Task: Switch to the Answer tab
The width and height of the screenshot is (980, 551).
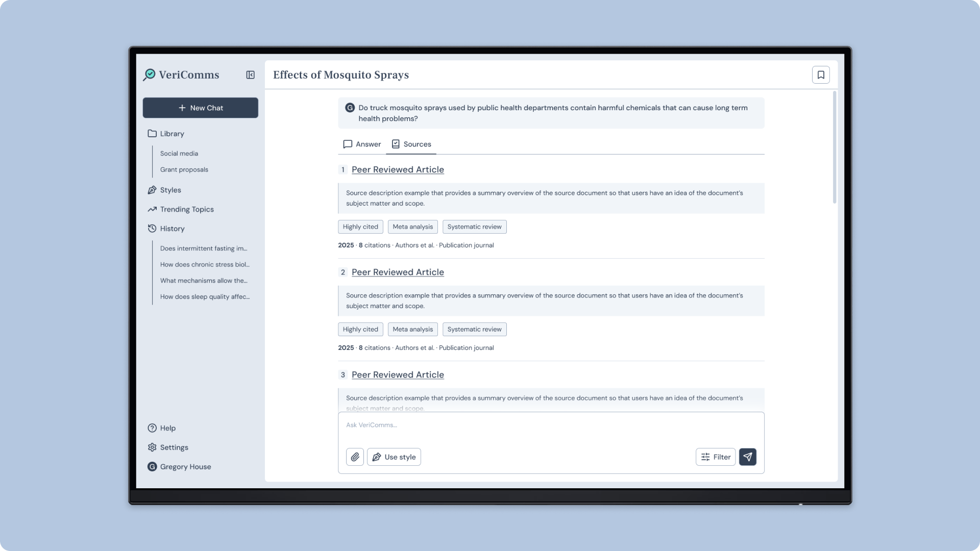Action: [x=362, y=144]
